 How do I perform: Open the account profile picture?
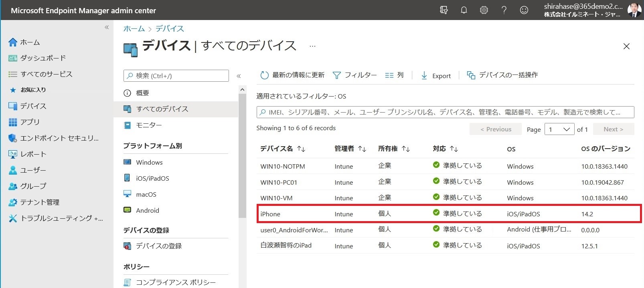[634, 10]
